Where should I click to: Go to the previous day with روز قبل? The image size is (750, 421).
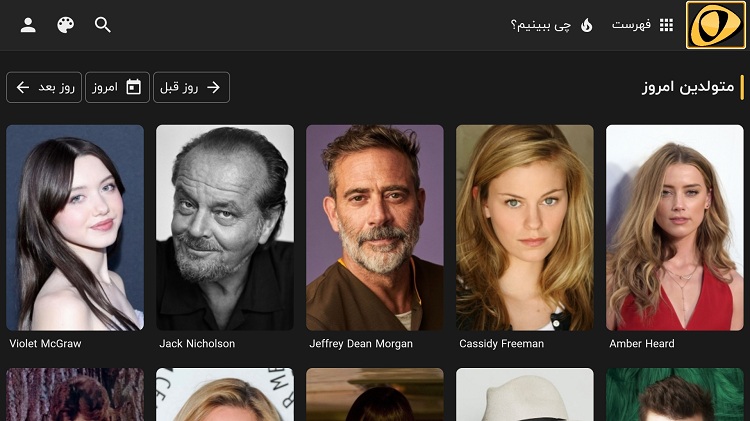[191, 87]
